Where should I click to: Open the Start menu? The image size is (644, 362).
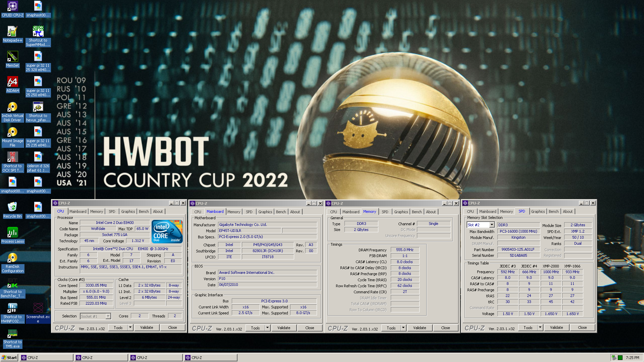9,358
